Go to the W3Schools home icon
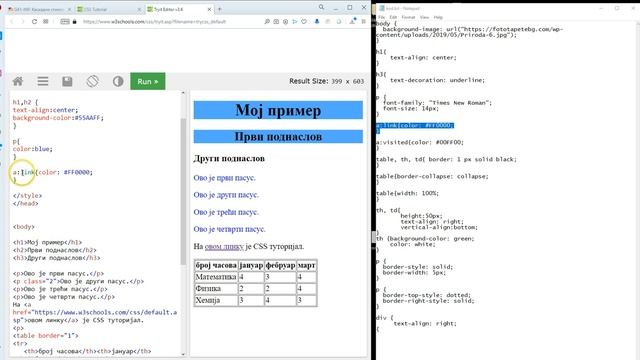This screenshot has width=640, height=360. [18, 81]
